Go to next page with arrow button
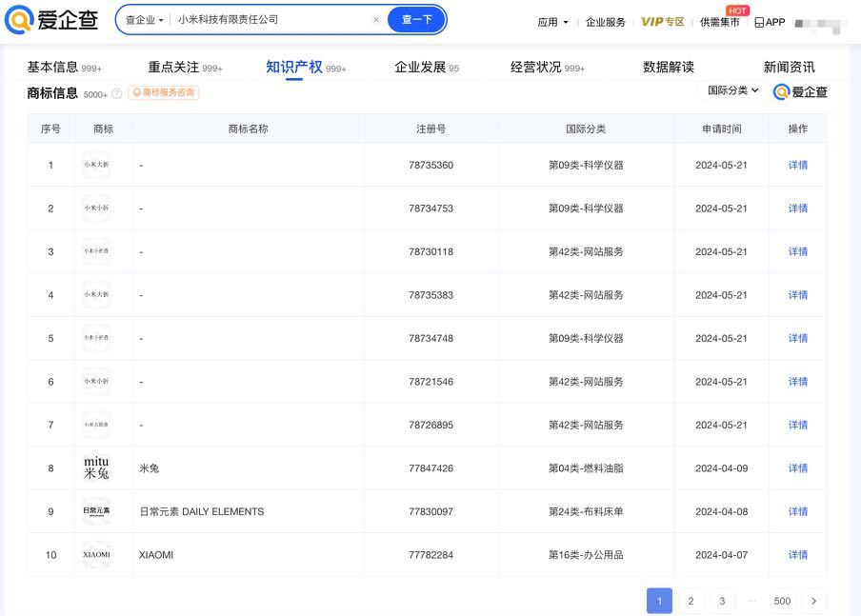This screenshot has height=616, width=861. coord(813,601)
